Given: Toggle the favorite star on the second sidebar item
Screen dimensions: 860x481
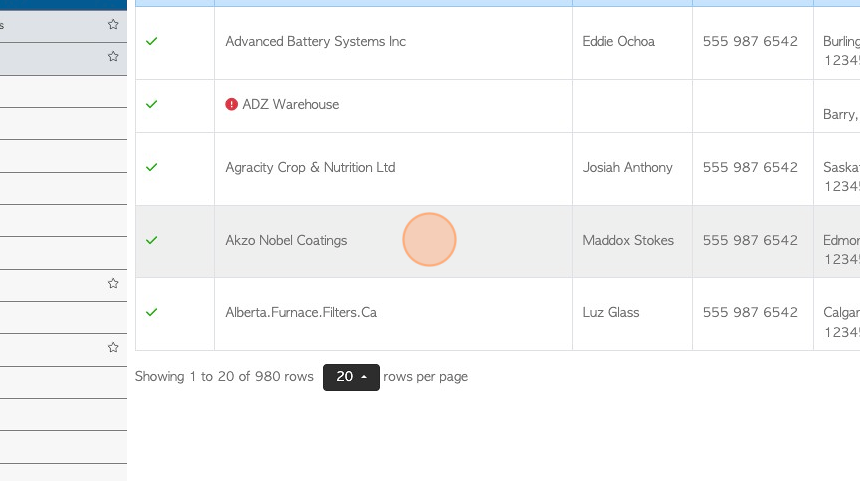Looking at the screenshot, I should tap(113, 56).
